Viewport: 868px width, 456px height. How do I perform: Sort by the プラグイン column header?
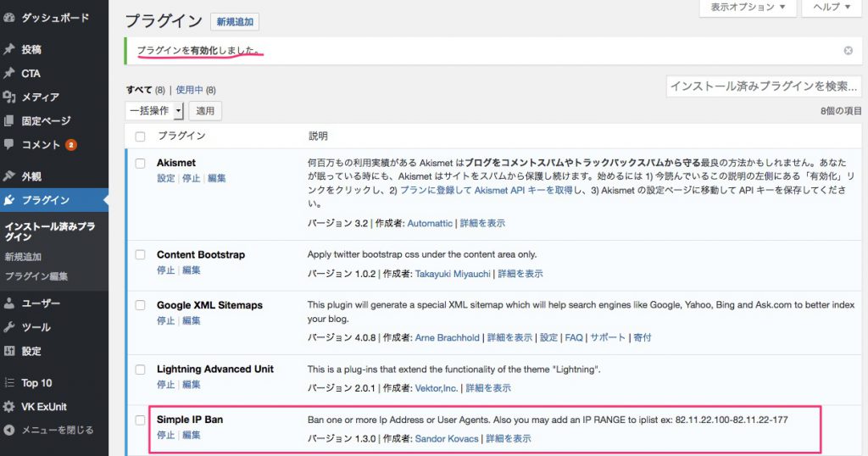point(181,136)
